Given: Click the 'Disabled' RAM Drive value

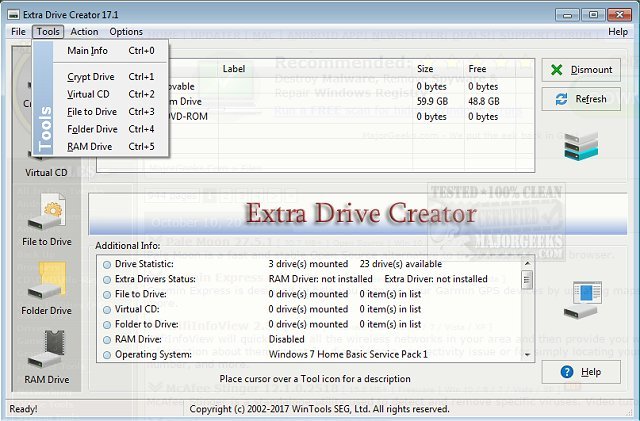Looking at the screenshot, I should click(287, 339).
